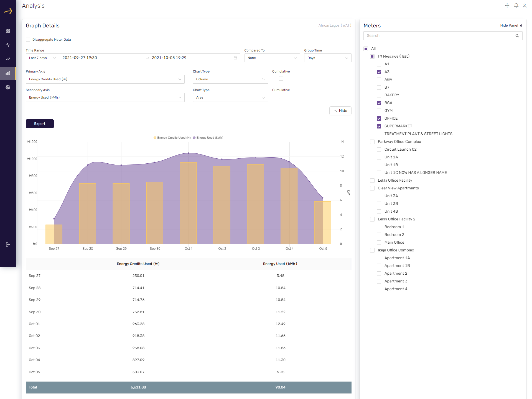
Task: Click the Sep 28 table row label
Action: click(x=35, y=288)
